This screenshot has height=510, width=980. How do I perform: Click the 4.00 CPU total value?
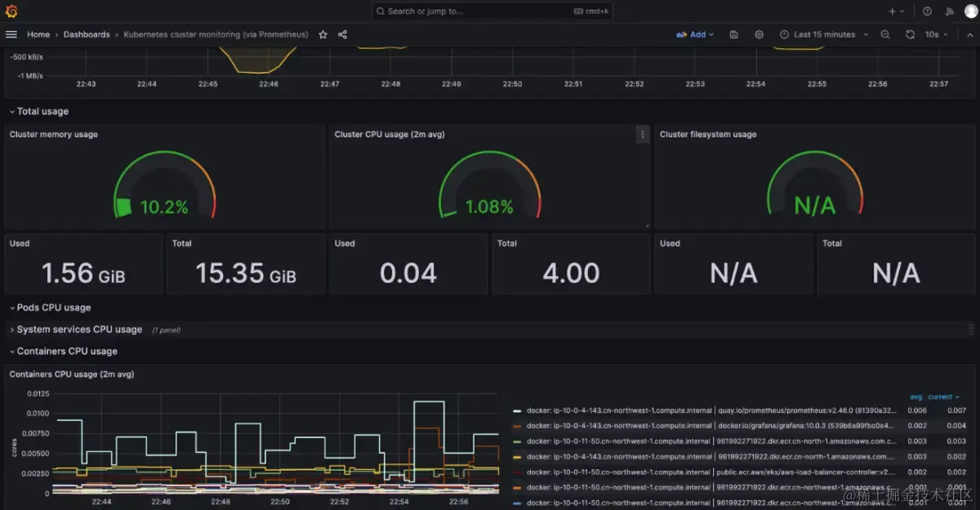571,273
